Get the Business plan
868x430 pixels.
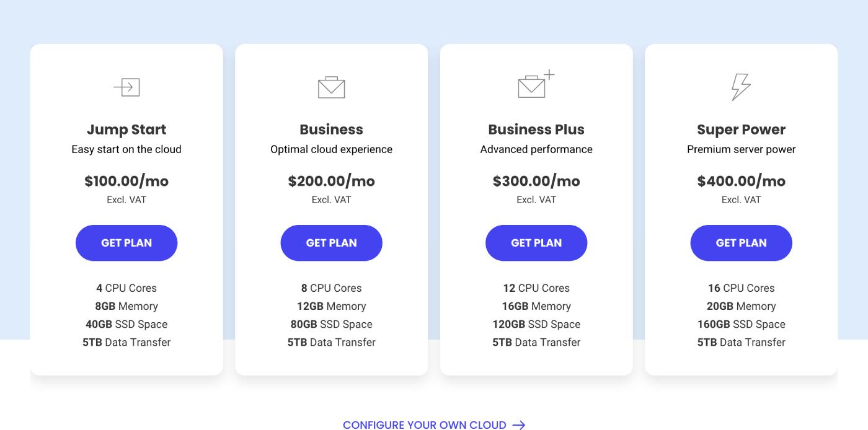tap(331, 243)
